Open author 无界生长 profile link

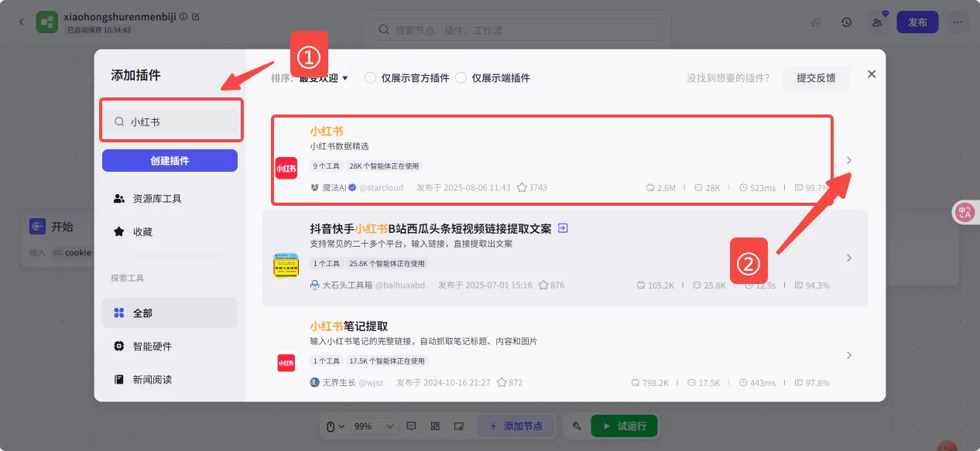(338, 383)
